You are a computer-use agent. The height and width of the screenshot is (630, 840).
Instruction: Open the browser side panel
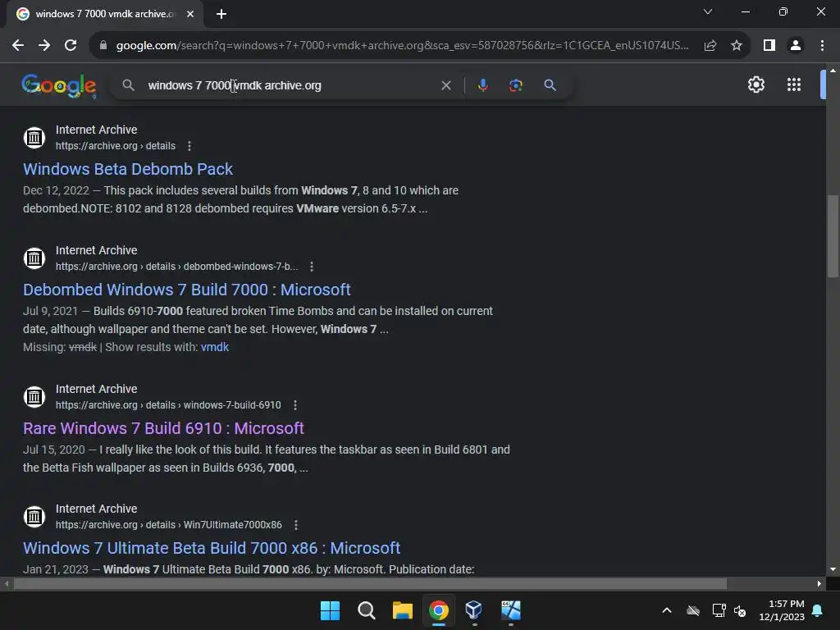point(769,46)
